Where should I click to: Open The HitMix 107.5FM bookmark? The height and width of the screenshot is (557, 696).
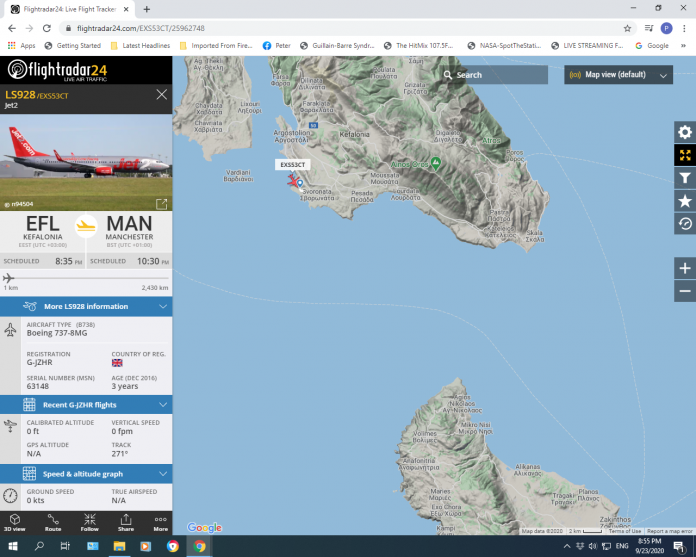419,46
